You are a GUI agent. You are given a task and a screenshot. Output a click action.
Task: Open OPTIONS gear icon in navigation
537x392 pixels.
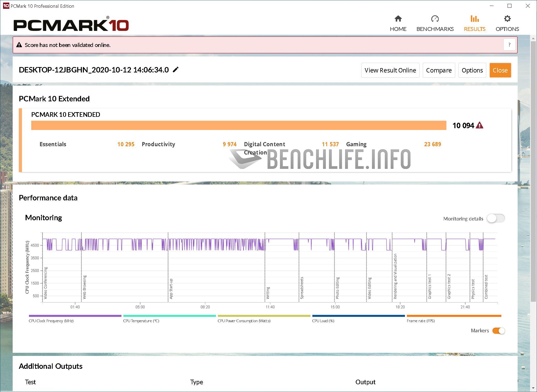pyautogui.click(x=507, y=19)
